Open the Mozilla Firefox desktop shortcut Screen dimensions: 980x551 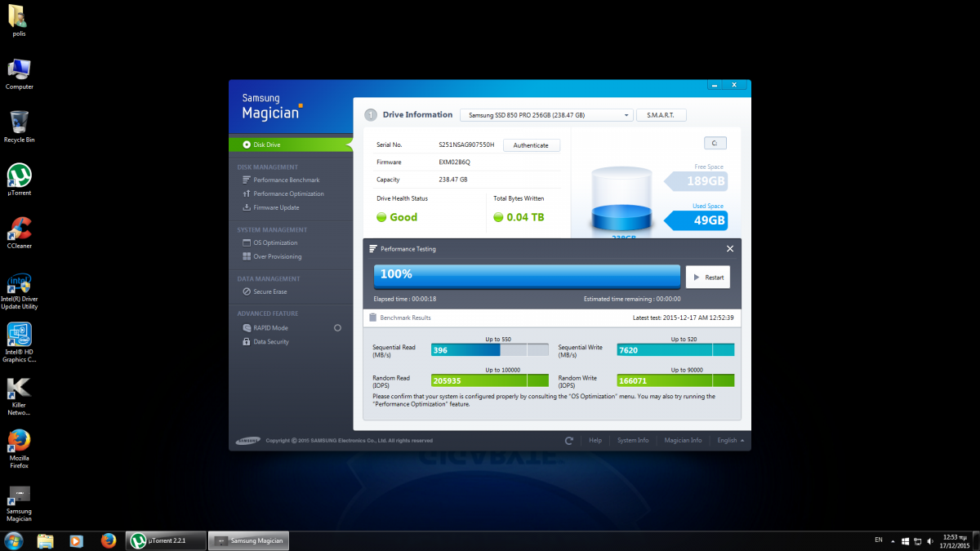pos(19,448)
